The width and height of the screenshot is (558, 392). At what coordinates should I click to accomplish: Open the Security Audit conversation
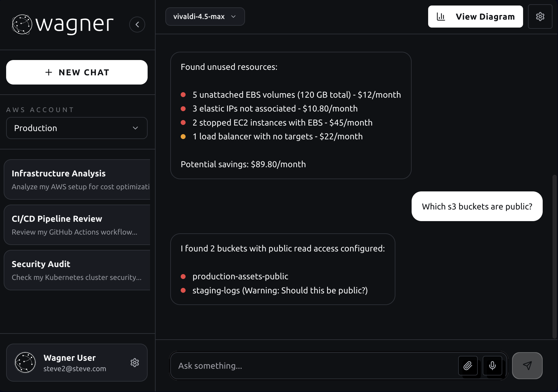pos(77,270)
